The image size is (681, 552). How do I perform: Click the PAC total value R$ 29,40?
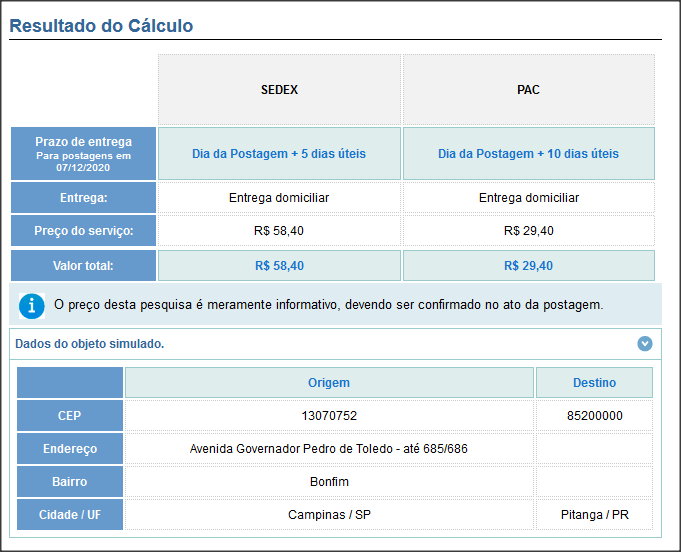coord(529,265)
